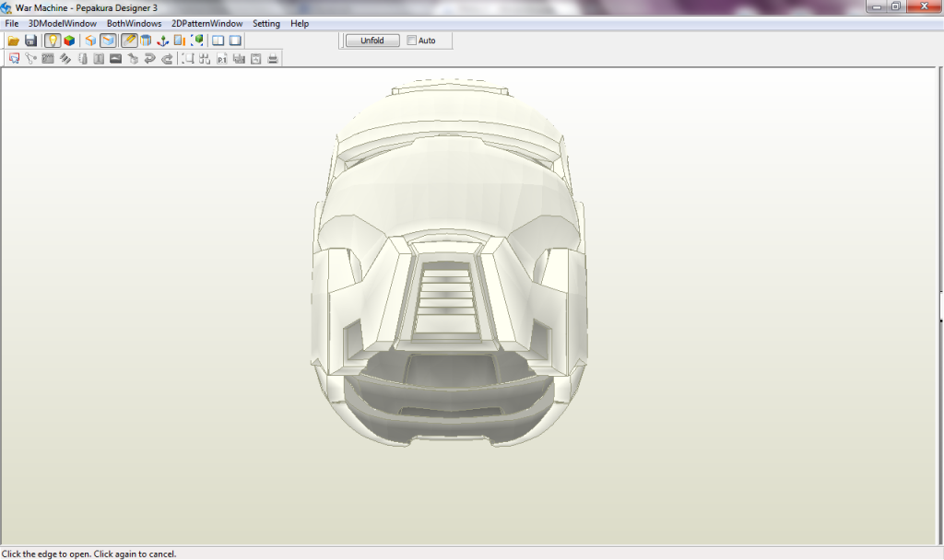Open the Help menu
The image size is (944, 560).
coord(300,23)
